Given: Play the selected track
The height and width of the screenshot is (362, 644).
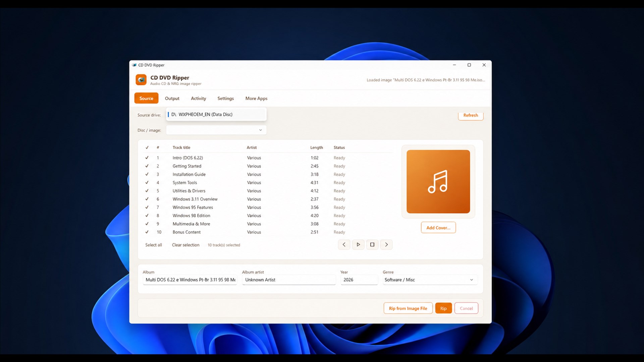Looking at the screenshot, I should pyautogui.click(x=358, y=245).
